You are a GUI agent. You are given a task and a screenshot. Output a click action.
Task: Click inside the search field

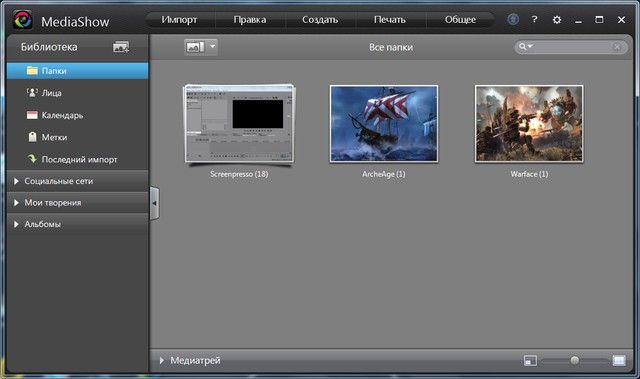[x=572, y=47]
